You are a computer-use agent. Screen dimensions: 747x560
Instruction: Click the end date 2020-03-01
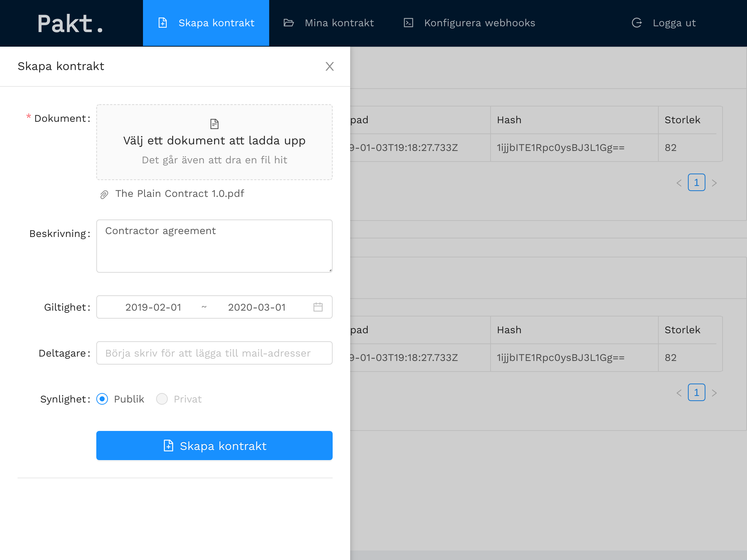click(256, 307)
